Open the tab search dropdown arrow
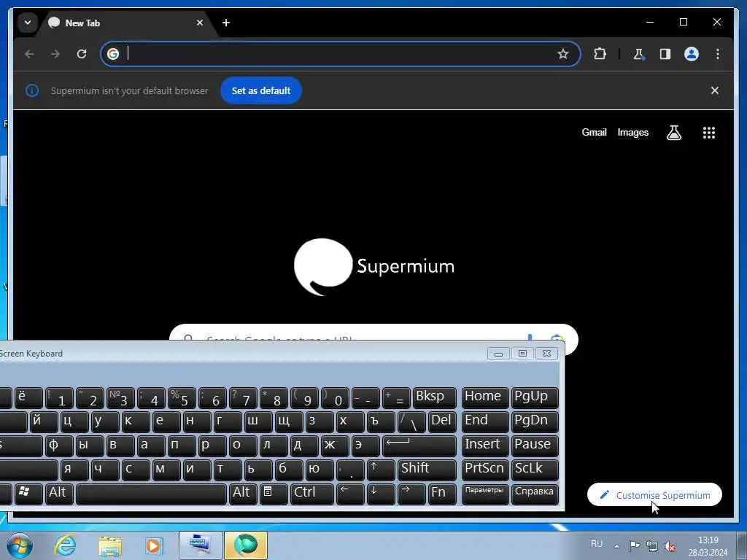Viewport: 747px width, 560px height. click(28, 23)
